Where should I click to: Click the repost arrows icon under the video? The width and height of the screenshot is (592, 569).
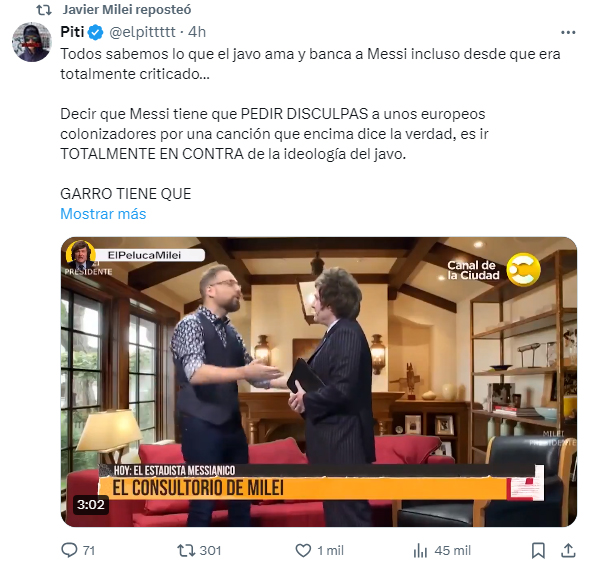pyautogui.click(x=185, y=550)
